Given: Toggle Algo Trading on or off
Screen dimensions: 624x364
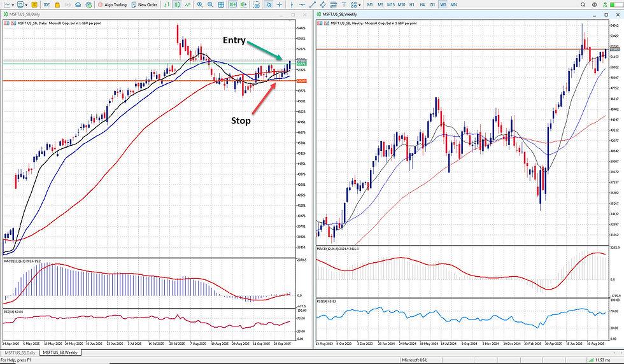Looking at the screenshot, I should [x=112, y=5].
